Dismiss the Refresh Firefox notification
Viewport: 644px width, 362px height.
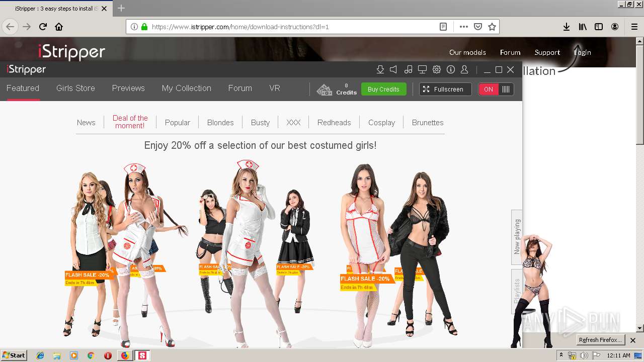(x=633, y=340)
